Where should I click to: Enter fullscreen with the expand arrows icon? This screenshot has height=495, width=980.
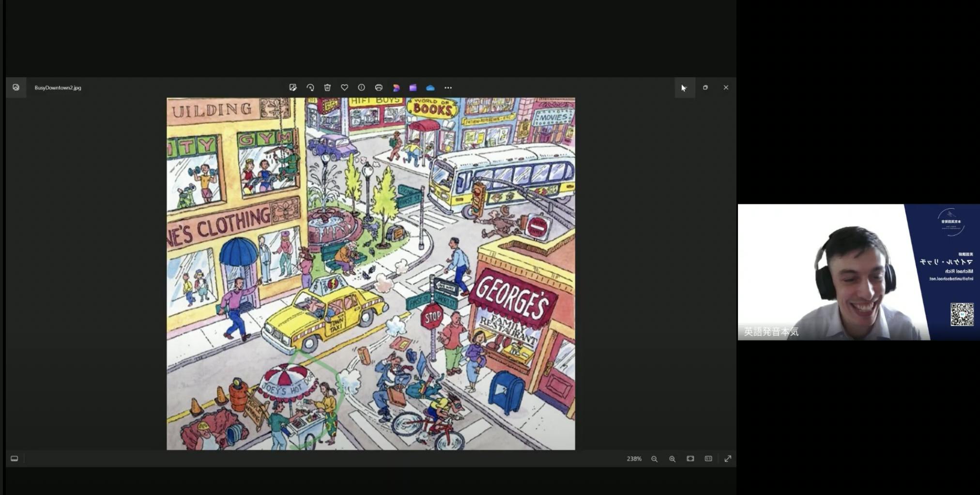click(x=728, y=459)
